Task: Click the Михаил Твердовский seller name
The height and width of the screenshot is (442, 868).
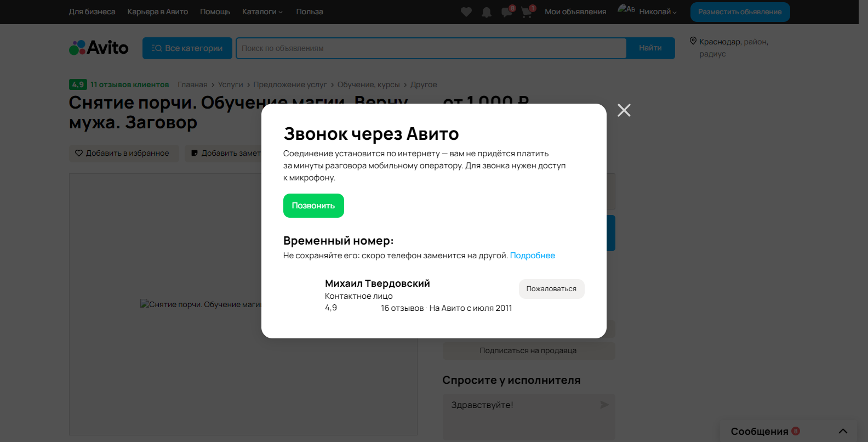Action: pyautogui.click(x=378, y=284)
